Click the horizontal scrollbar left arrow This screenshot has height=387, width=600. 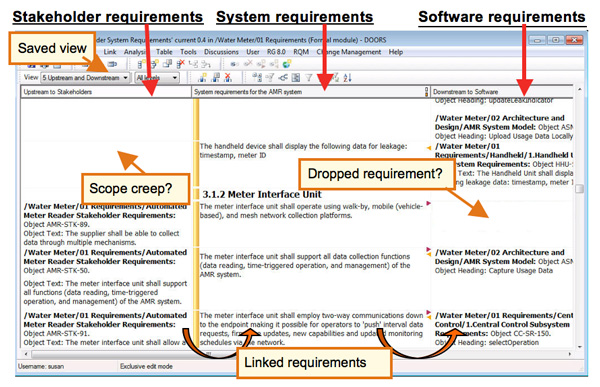click(x=26, y=354)
